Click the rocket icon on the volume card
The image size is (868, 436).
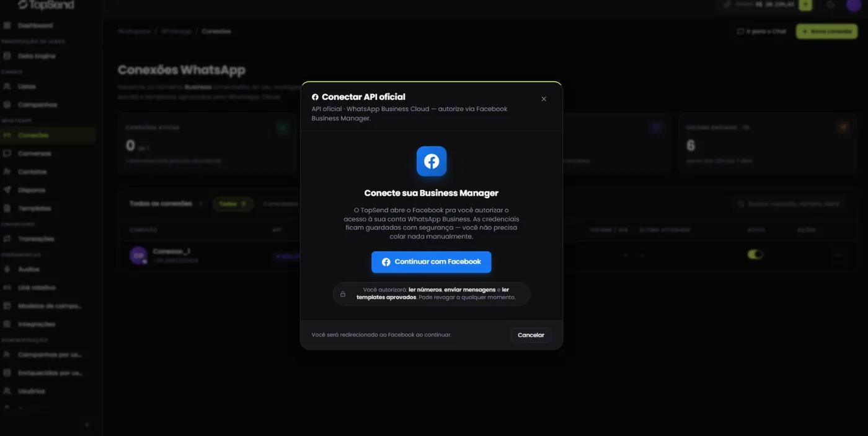[843, 128]
